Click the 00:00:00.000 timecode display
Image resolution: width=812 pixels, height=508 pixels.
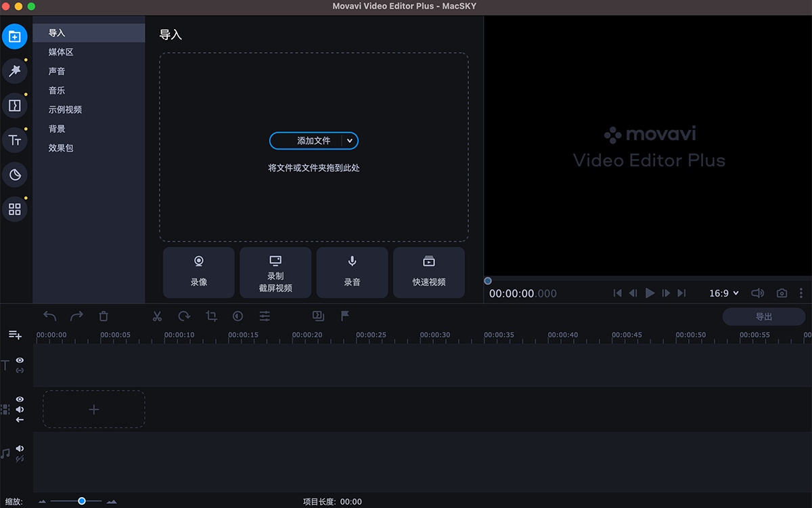point(523,294)
